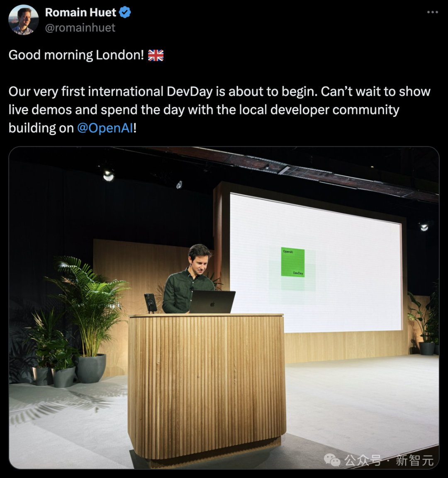The height and width of the screenshot is (478, 448).
Task: Click the Apple logo on the laptop
Action: pos(212,305)
